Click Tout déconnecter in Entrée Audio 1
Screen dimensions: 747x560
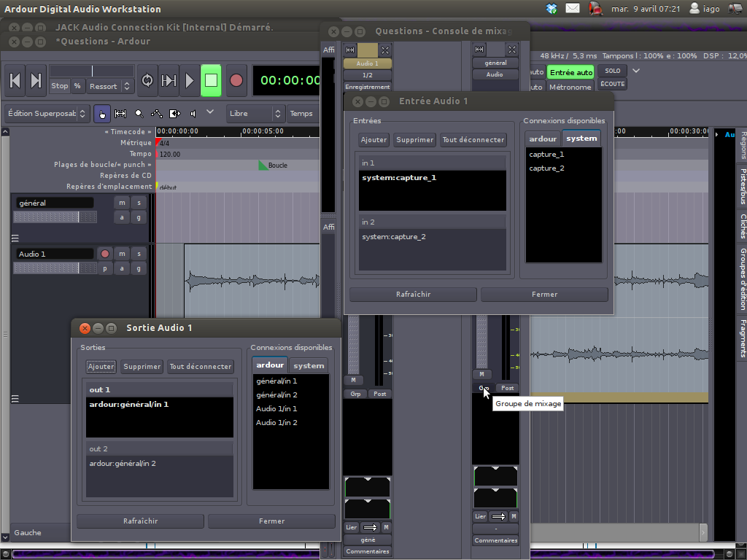473,140
